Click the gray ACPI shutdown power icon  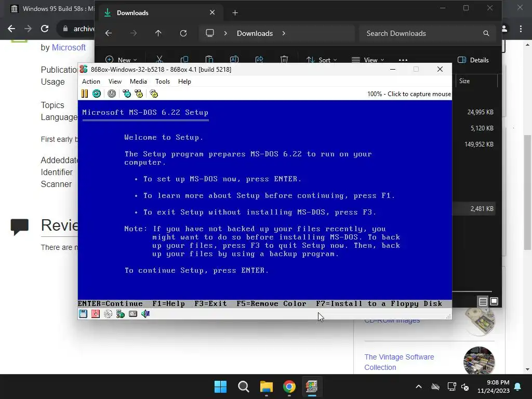coord(112,94)
